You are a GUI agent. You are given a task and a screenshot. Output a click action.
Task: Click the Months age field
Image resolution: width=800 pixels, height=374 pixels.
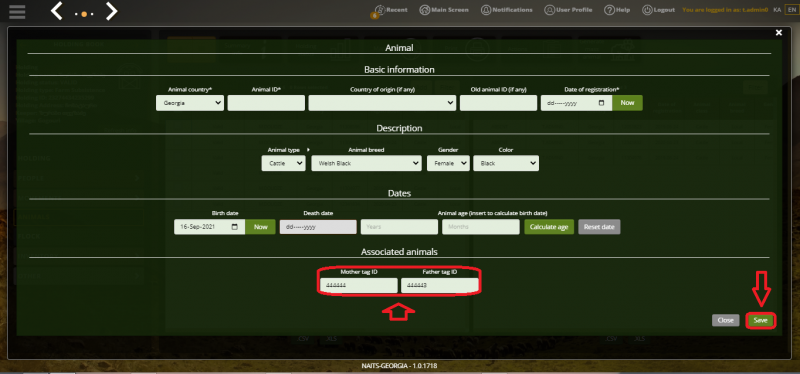tap(481, 227)
